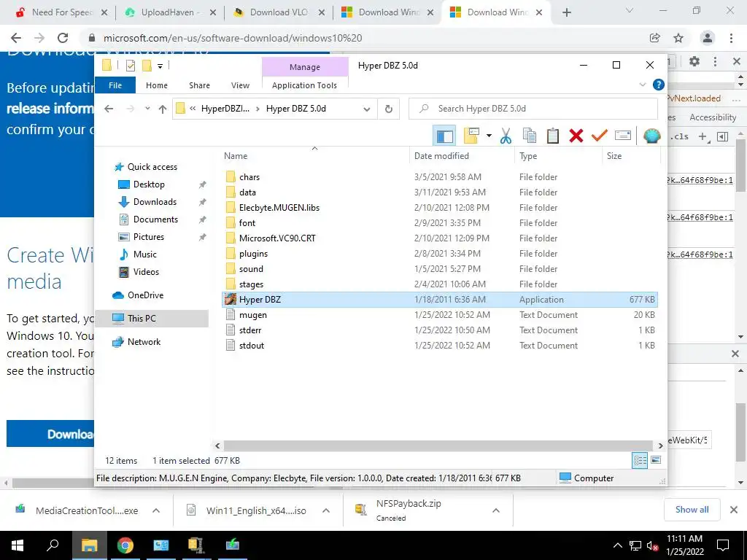747x560 pixels.
Task: Select OneDrive in the navigation pane
Action: 145,295
